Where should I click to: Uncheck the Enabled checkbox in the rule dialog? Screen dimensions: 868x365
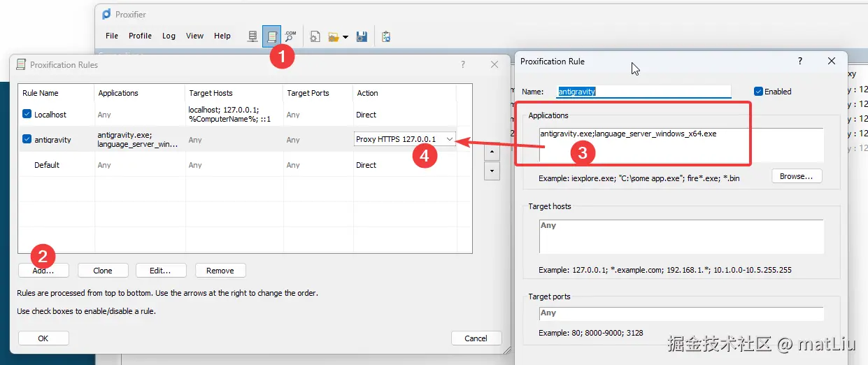758,91
